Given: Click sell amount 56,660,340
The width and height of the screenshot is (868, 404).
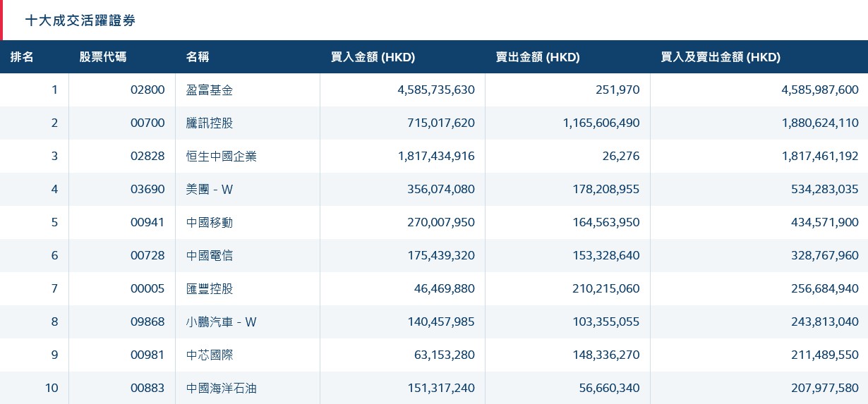Looking at the screenshot, I should click(x=610, y=388).
